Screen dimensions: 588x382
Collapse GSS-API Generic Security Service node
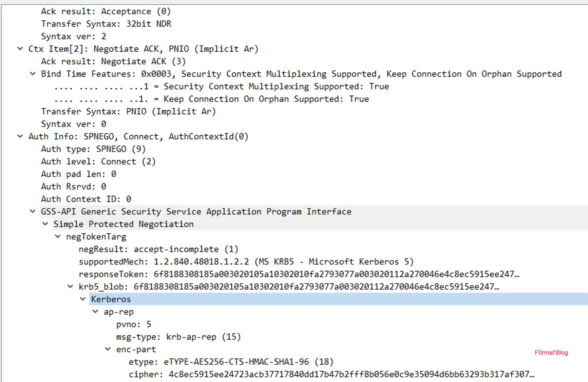[x=33, y=212]
